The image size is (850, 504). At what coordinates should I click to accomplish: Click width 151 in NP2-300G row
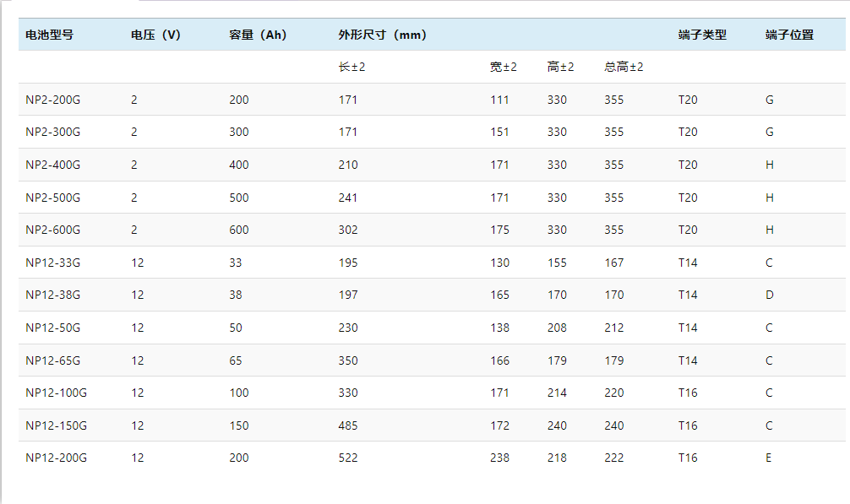500,132
